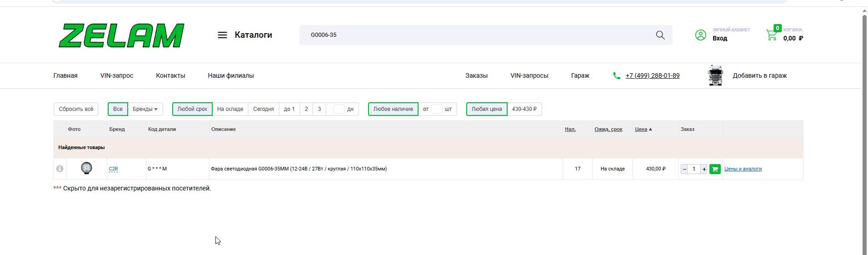Select до 1 day filter
The image size is (868, 255).
point(289,109)
